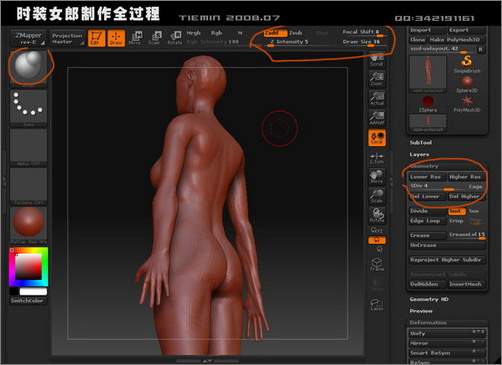Click the Move view icon in right shelf
The image size is (502, 365).
click(377, 177)
